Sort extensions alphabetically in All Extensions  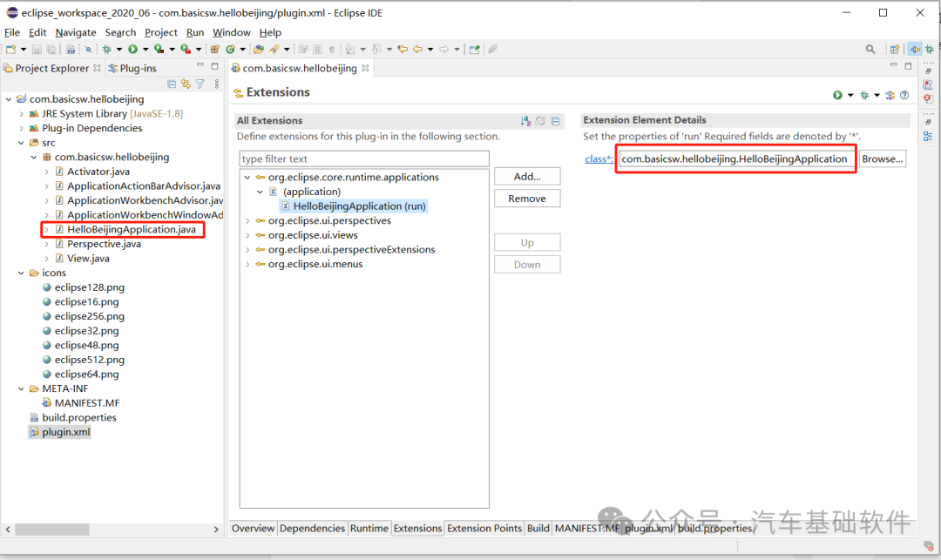[527, 122]
